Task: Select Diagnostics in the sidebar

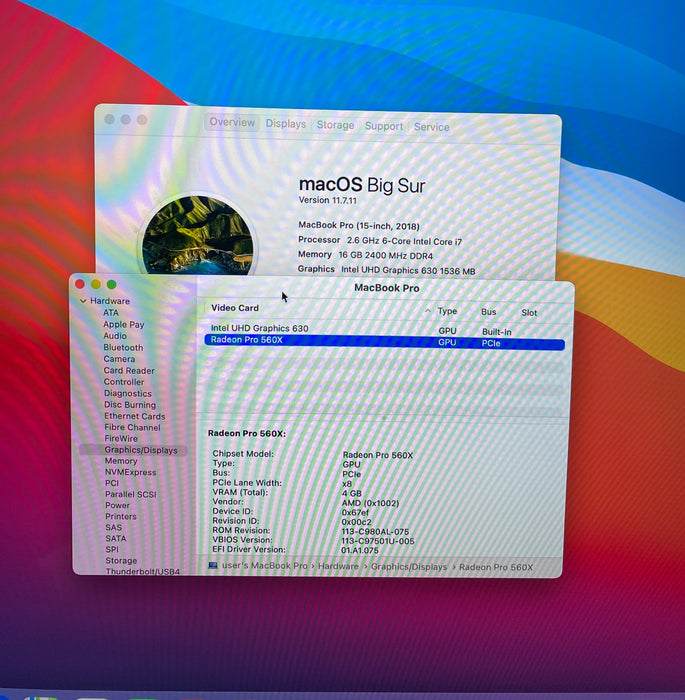Action: point(128,393)
